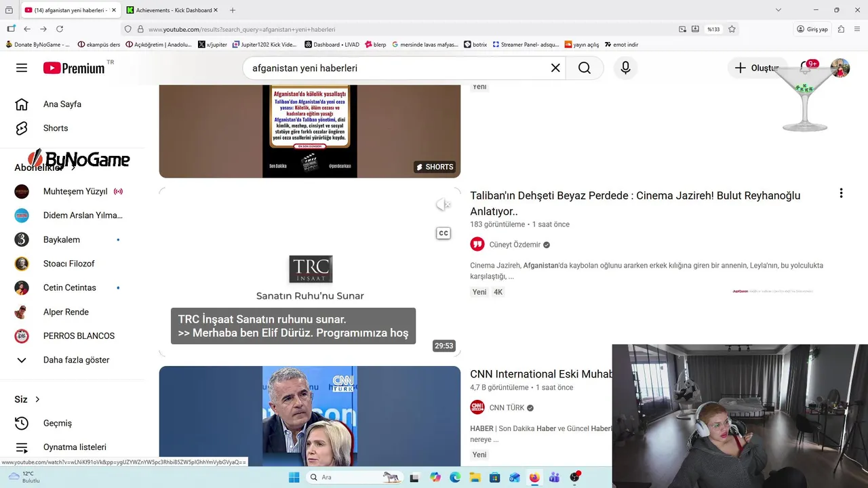This screenshot has width=868, height=488.
Task: Open the YouTube hamburger guide menu
Action: tap(22, 68)
